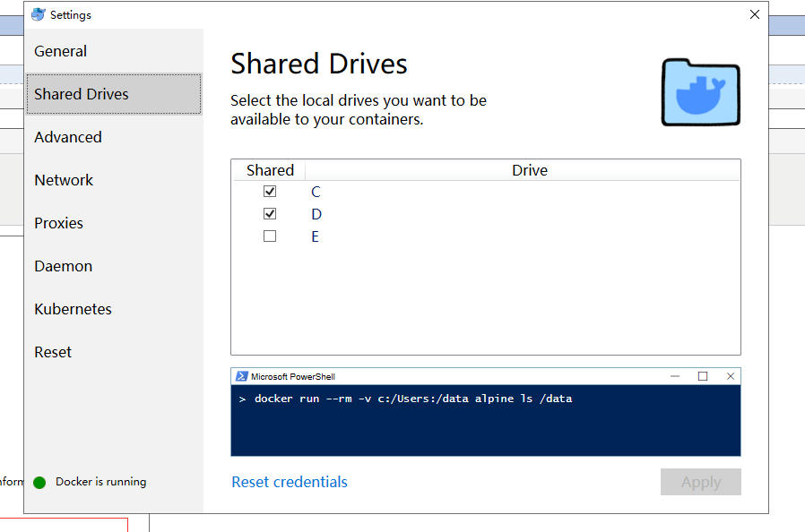
Task: Click the Reset credentials link
Action: click(x=290, y=482)
